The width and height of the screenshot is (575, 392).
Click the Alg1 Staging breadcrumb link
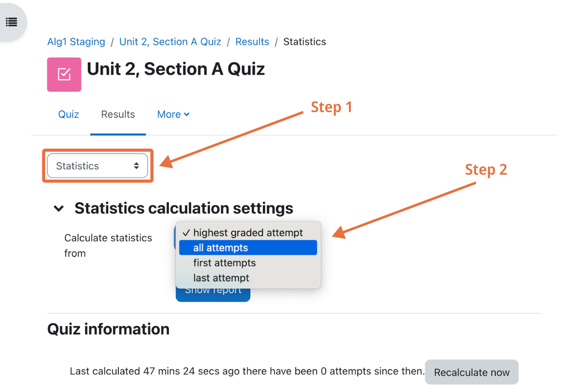pos(76,42)
